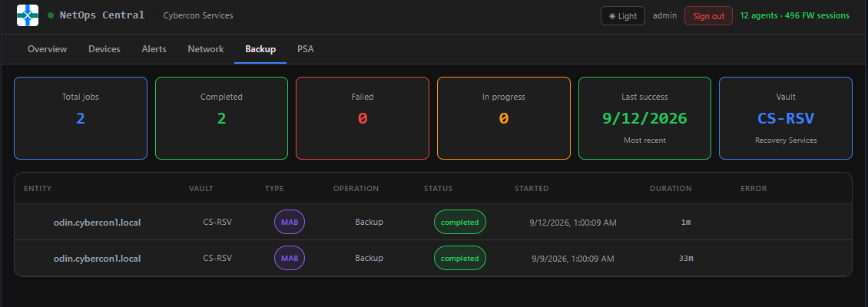Image resolution: width=868 pixels, height=307 pixels.
Task: Sign out of the admin account
Action: coord(708,15)
